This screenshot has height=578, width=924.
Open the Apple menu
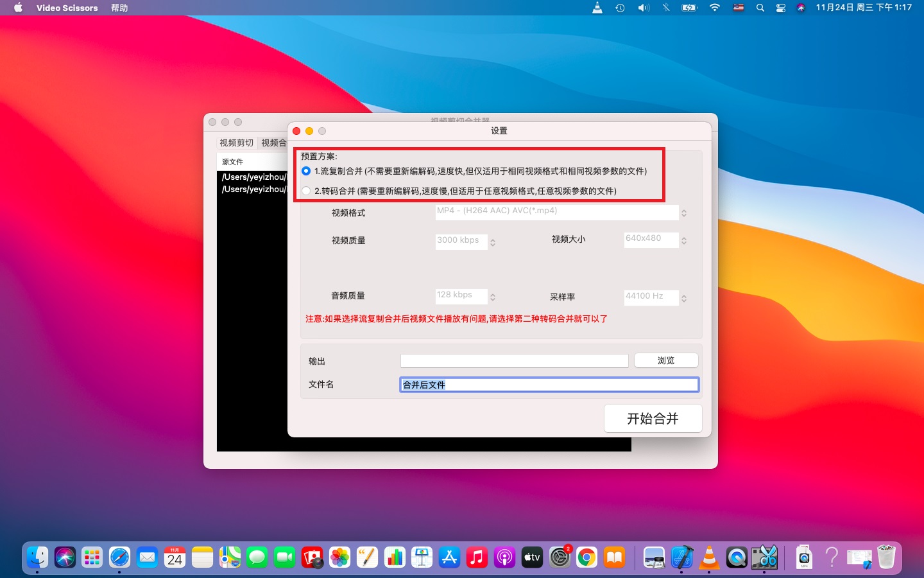[x=18, y=8]
